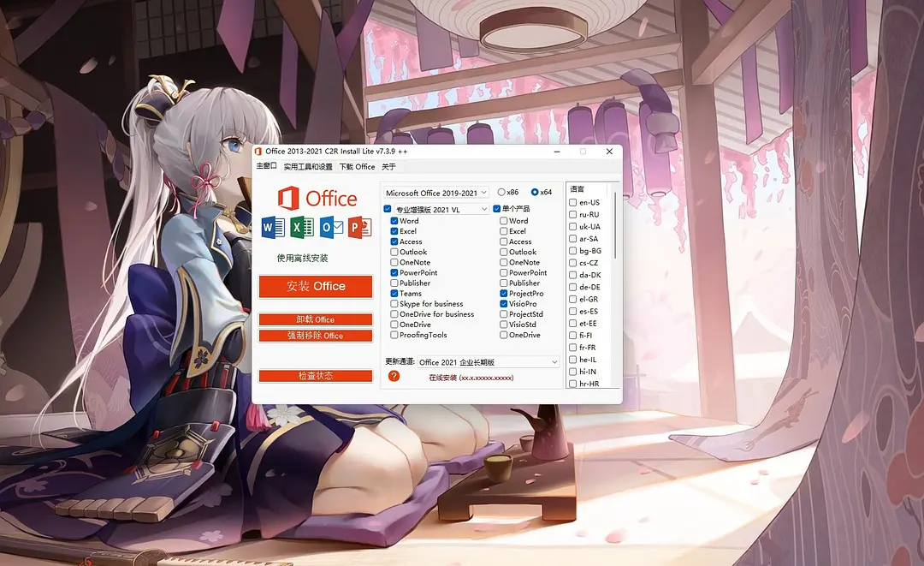Click the 卸载 Office uninstall button
Screen dimensions: 924x566
(x=316, y=319)
